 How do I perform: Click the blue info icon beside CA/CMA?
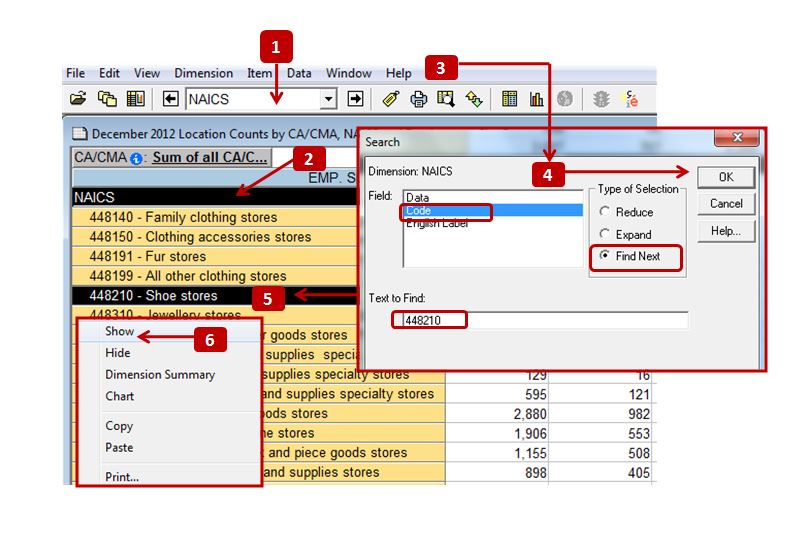[x=136, y=159]
